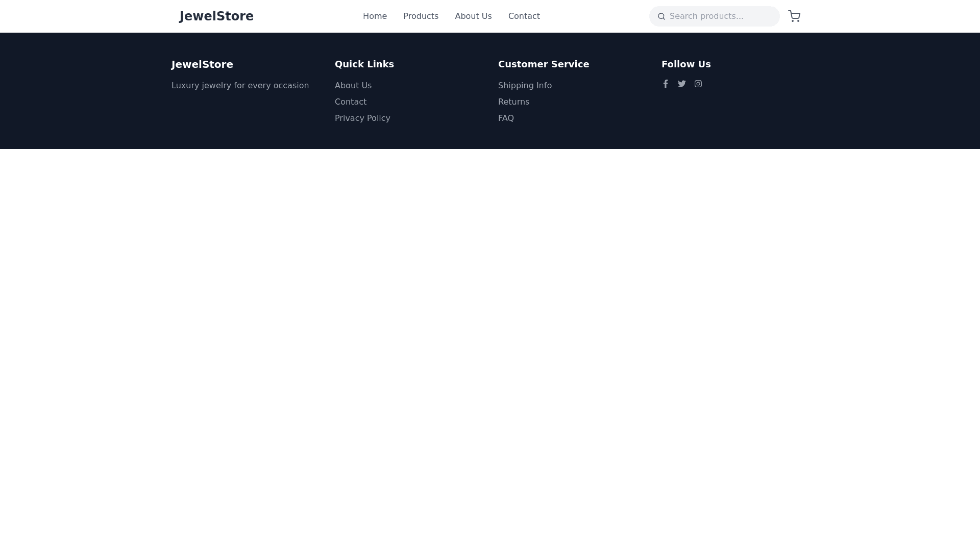This screenshot has width=980, height=551.
Task: Click the Customer Service heading
Action: point(544,64)
